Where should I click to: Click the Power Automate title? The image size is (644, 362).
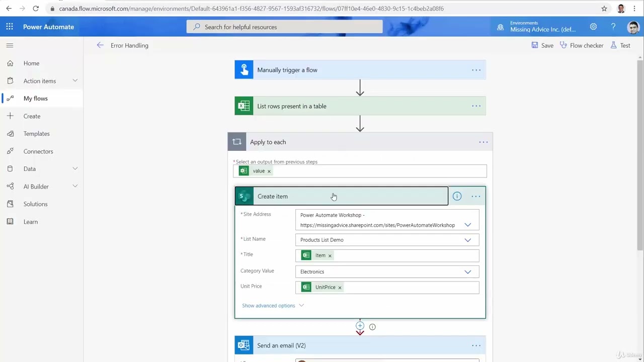pos(48,27)
